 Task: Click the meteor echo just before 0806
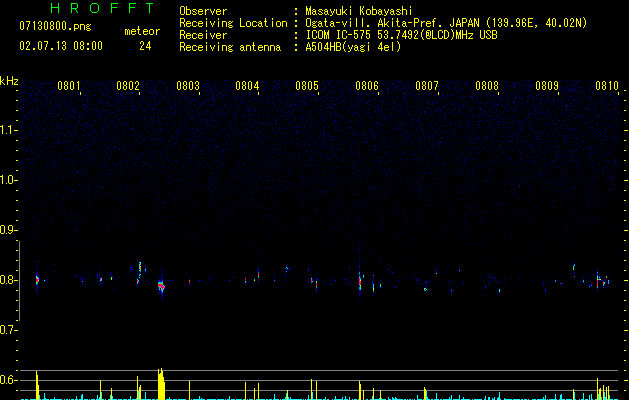coord(360,281)
